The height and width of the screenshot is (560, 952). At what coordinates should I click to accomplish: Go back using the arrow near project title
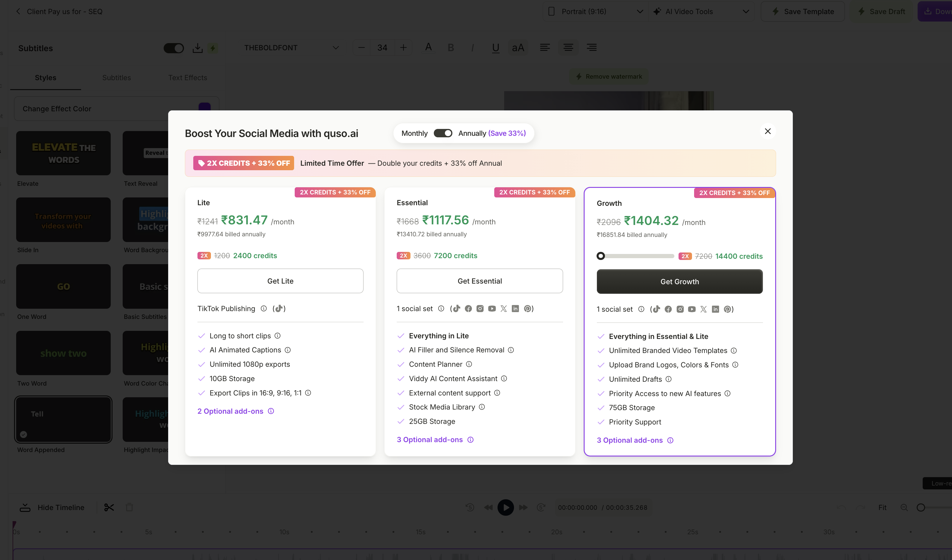point(19,11)
